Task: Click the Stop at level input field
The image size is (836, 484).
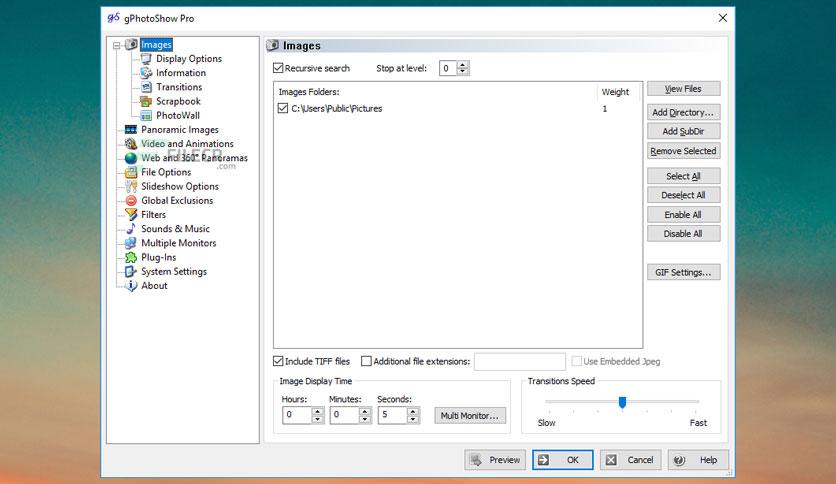Action: pos(448,68)
